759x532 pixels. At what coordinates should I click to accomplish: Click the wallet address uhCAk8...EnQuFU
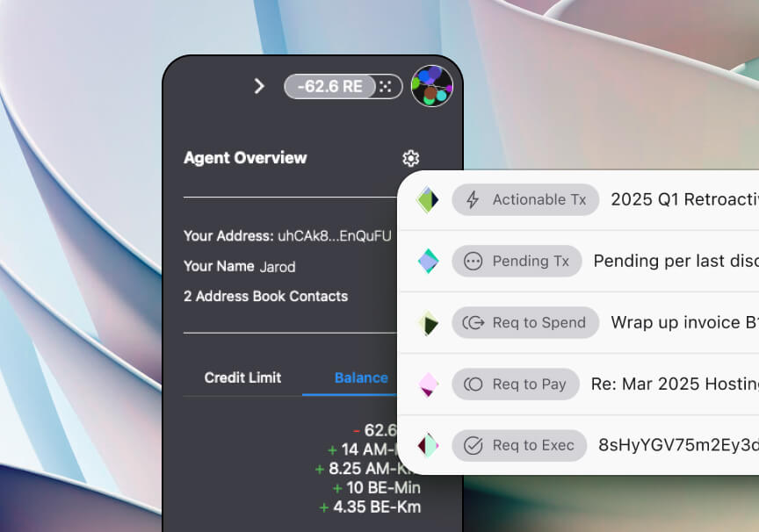(335, 235)
